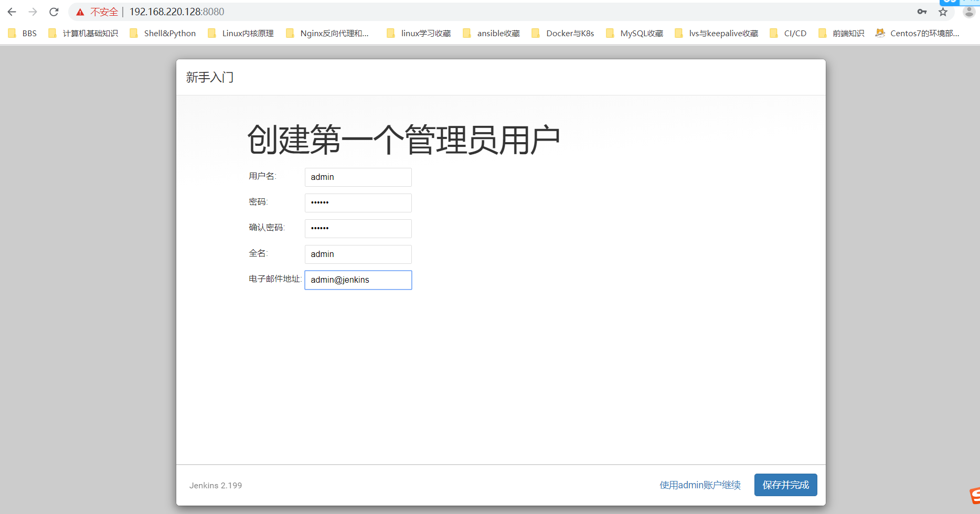This screenshot has height=514, width=980.
Task: Reload the Jenkins setup page
Action: tap(54, 12)
